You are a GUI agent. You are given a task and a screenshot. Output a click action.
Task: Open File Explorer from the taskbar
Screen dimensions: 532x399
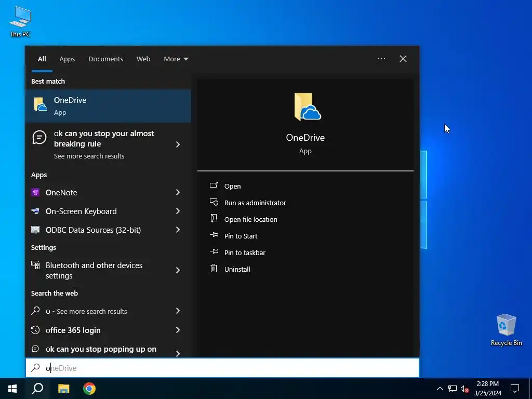(x=63, y=389)
